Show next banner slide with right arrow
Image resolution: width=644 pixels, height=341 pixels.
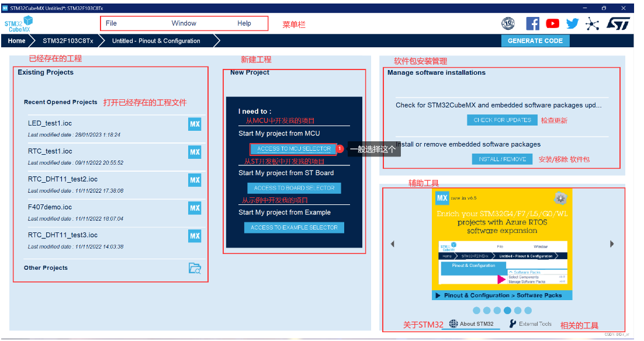(x=612, y=243)
